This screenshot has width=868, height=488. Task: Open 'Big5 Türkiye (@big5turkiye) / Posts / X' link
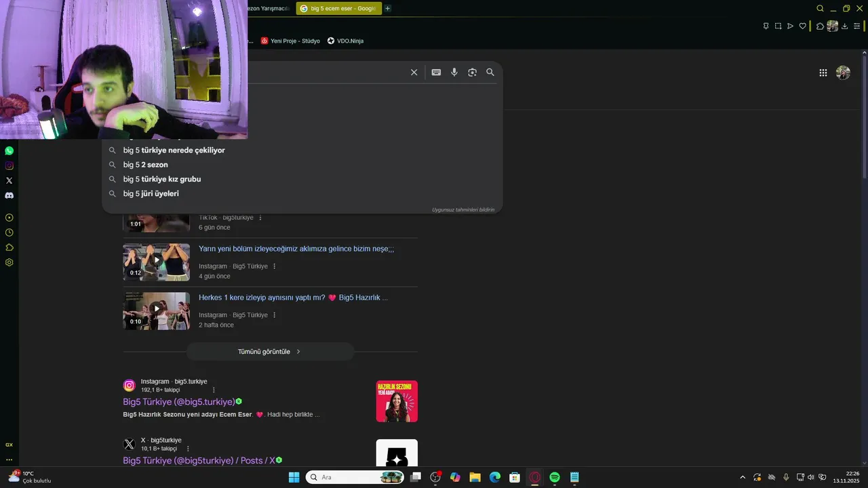tap(199, 460)
